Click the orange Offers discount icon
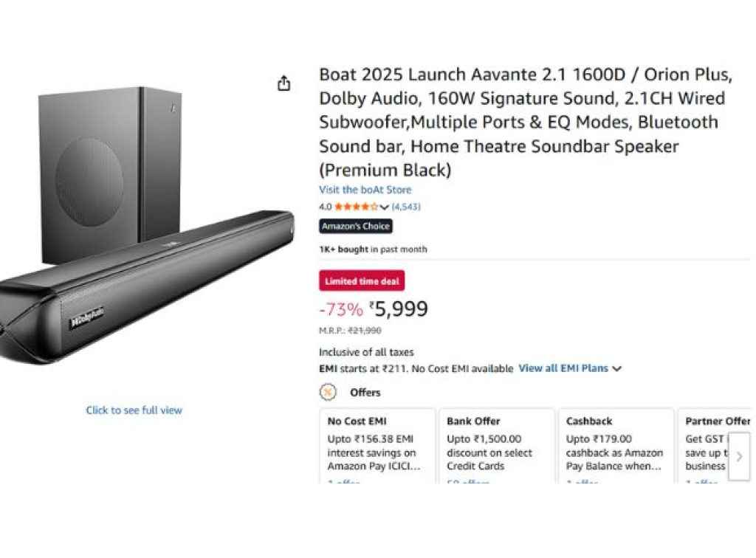The width and height of the screenshot is (756, 558). click(x=328, y=392)
